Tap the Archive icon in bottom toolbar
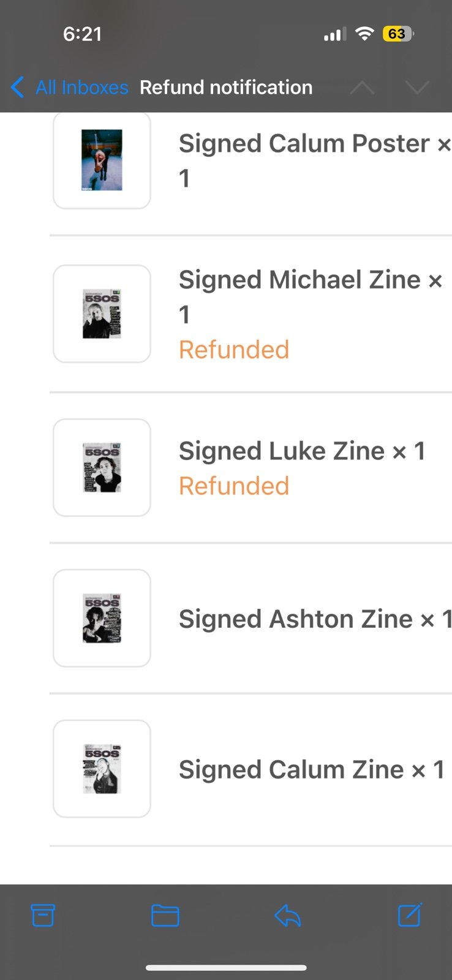452x980 pixels. [43, 915]
